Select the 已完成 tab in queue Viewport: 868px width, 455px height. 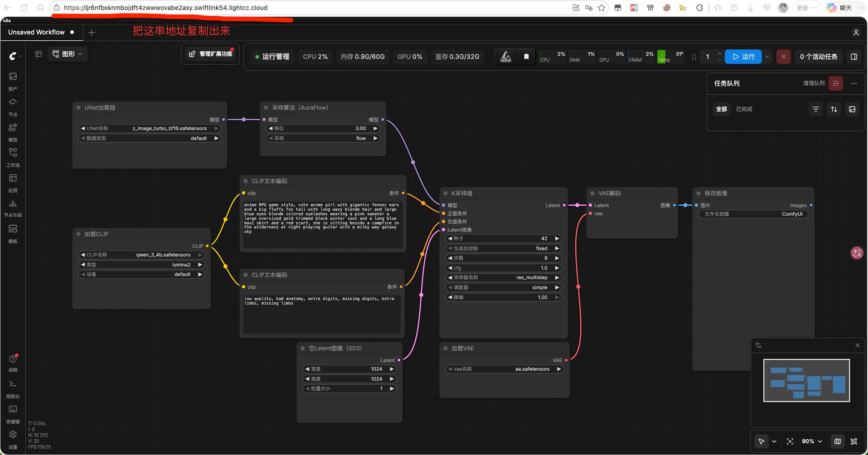point(744,109)
